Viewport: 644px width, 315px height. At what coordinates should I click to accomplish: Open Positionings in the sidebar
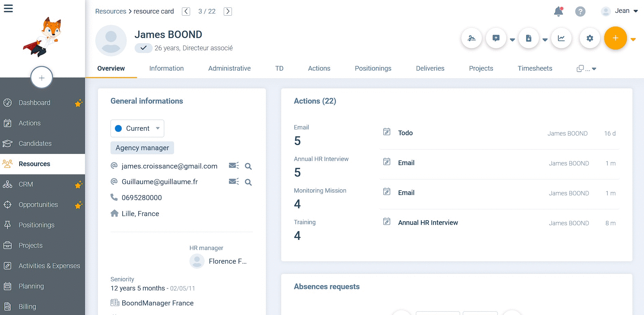tap(43, 225)
